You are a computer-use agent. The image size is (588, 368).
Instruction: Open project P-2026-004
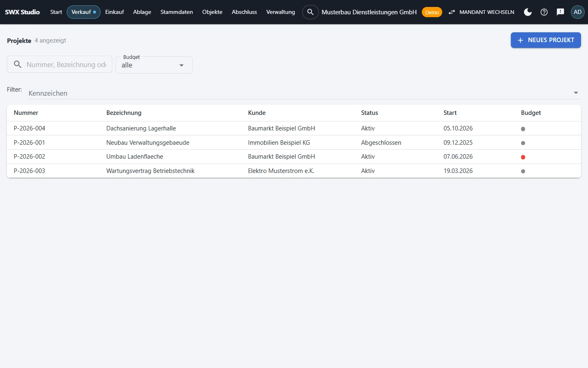point(29,128)
